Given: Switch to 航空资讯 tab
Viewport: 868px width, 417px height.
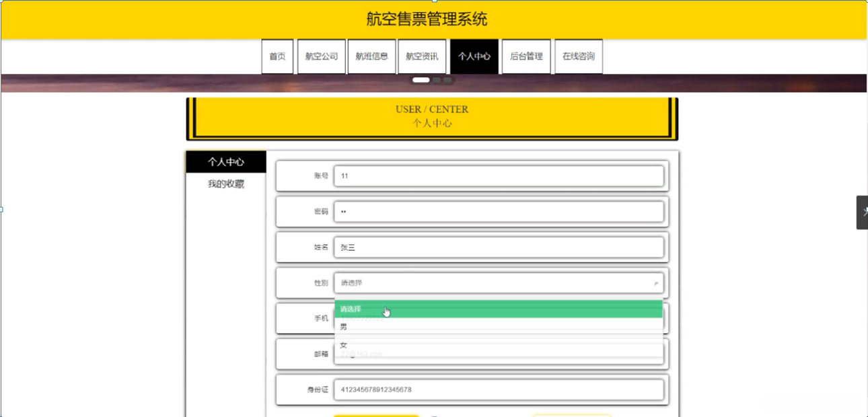Looking at the screenshot, I should [x=422, y=56].
